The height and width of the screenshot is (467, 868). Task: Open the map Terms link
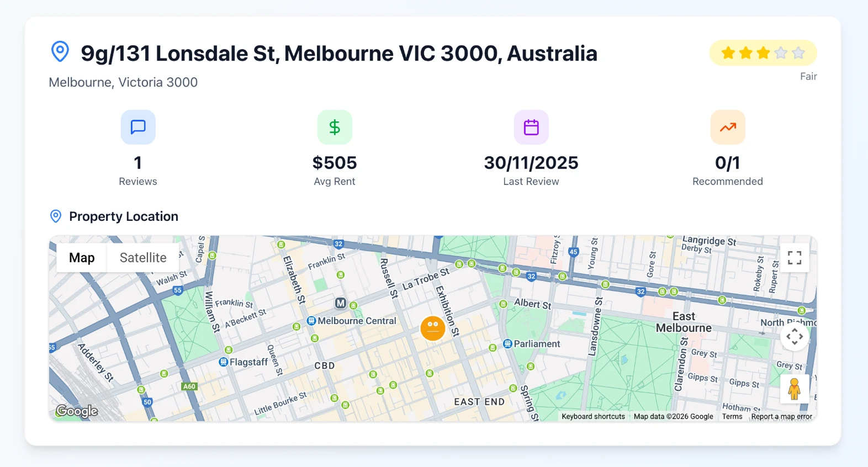click(732, 417)
